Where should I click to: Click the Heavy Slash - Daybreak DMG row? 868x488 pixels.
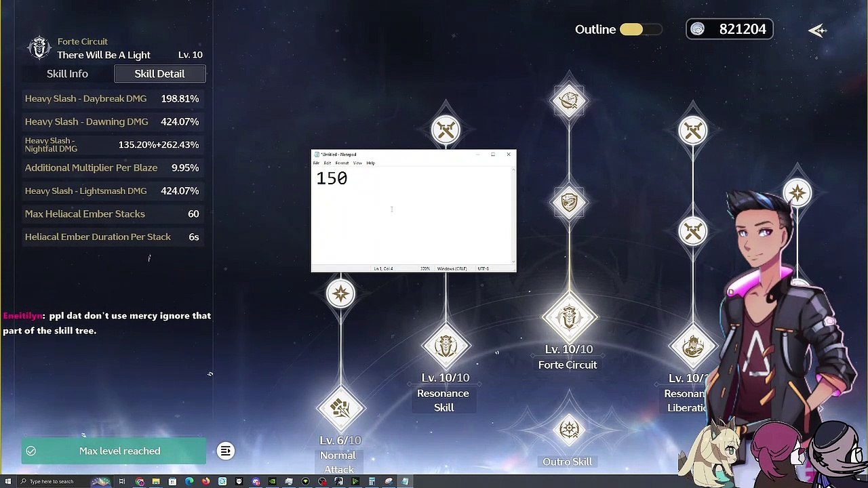point(112,98)
